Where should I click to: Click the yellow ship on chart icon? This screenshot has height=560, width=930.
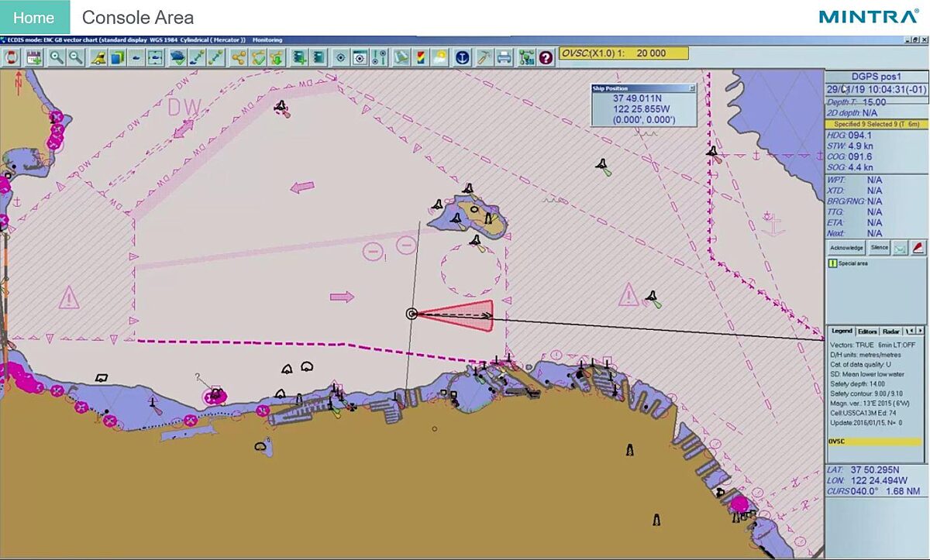click(x=98, y=57)
